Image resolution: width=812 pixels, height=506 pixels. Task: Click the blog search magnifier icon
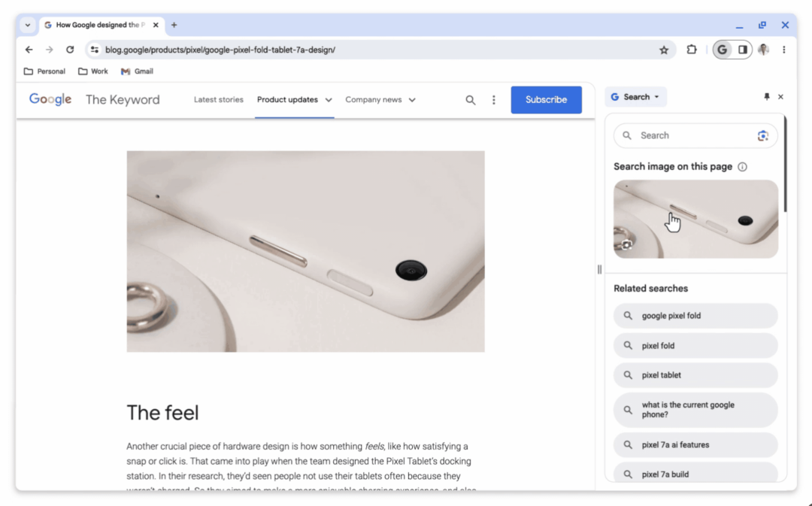pyautogui.click(x=470, y=100)
